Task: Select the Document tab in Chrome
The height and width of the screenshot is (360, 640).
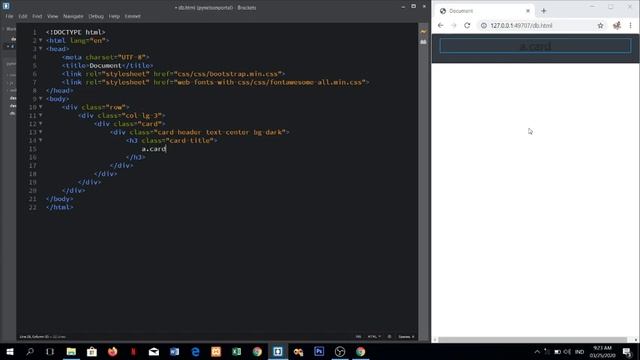Action: 484,11
